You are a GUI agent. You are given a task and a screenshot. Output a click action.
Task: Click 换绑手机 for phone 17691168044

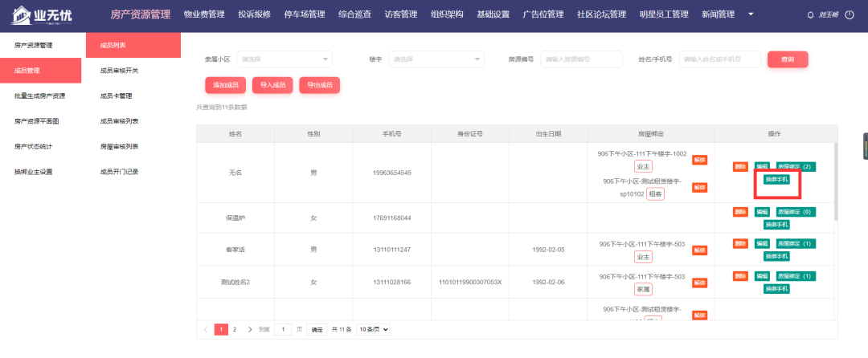click(x=776, y=225)
